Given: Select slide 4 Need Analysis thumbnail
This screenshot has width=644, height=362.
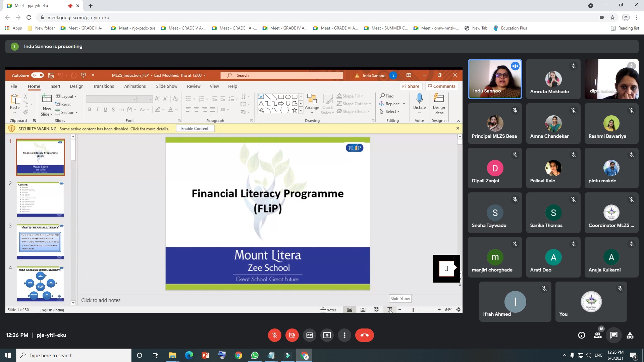Looking at the screenshot, I should pyautogui.click(x=40, y=284).
